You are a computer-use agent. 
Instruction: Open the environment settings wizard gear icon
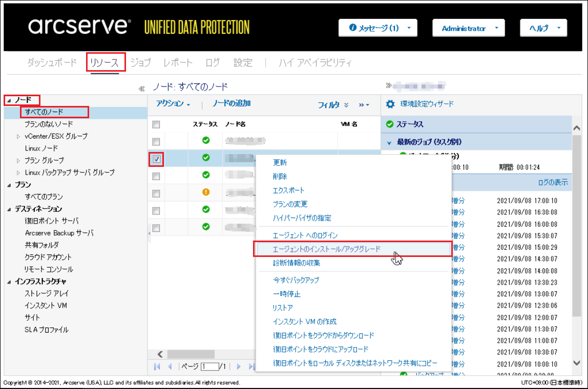390,104
